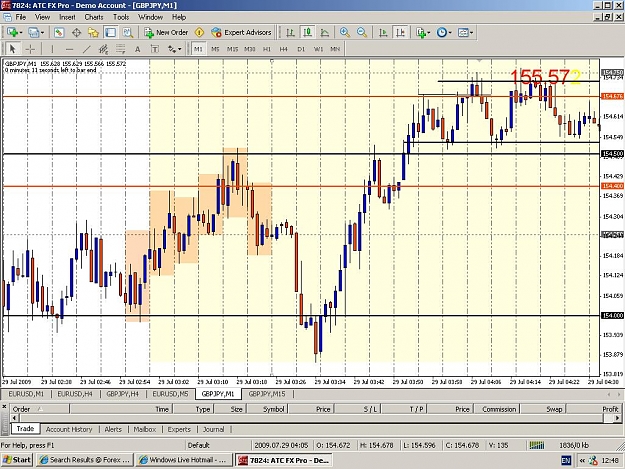Select the Fibonacci retracement tool
Viewport: 625px width, 469px height.
[120, 49]
